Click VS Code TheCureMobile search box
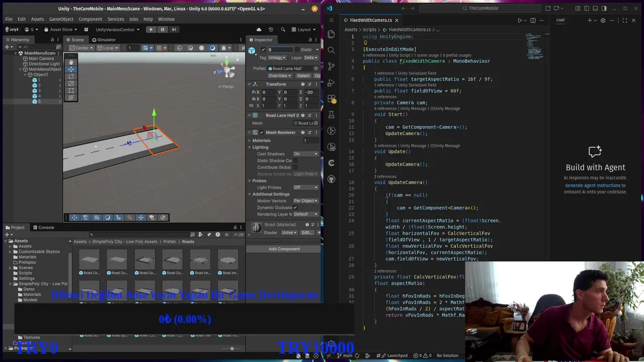644x362 pixels. (480, 8)
